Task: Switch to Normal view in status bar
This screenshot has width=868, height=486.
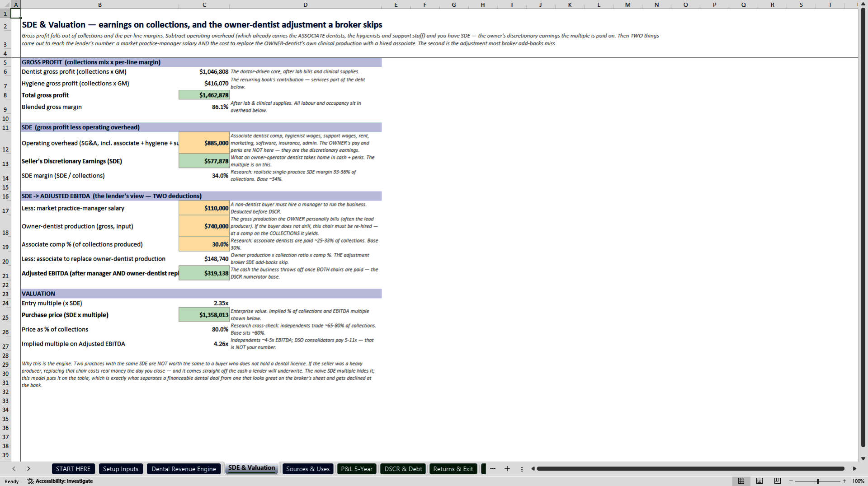Action: coord(741,481)
